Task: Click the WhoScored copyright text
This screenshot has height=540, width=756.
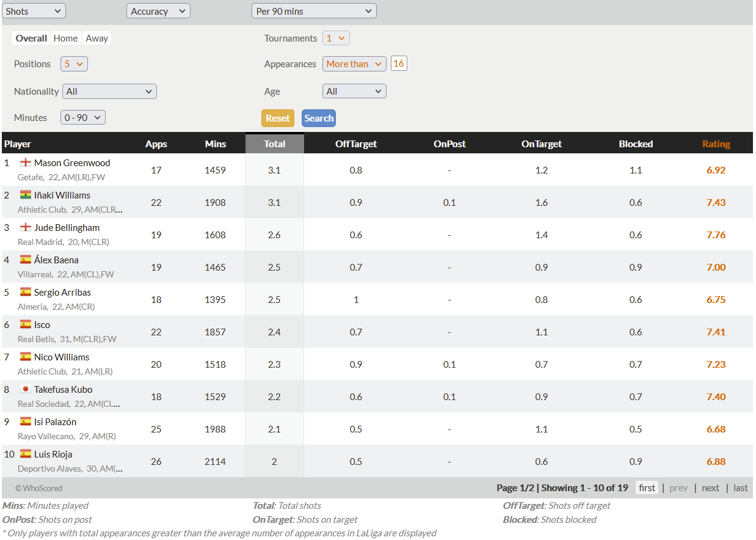Action: point(39,488)
